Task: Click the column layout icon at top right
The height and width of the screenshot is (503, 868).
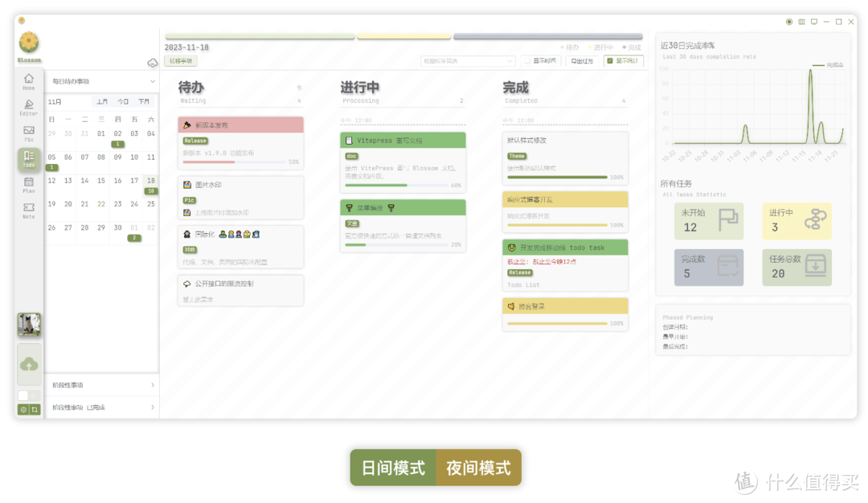Action: click(x=802, y=22)
